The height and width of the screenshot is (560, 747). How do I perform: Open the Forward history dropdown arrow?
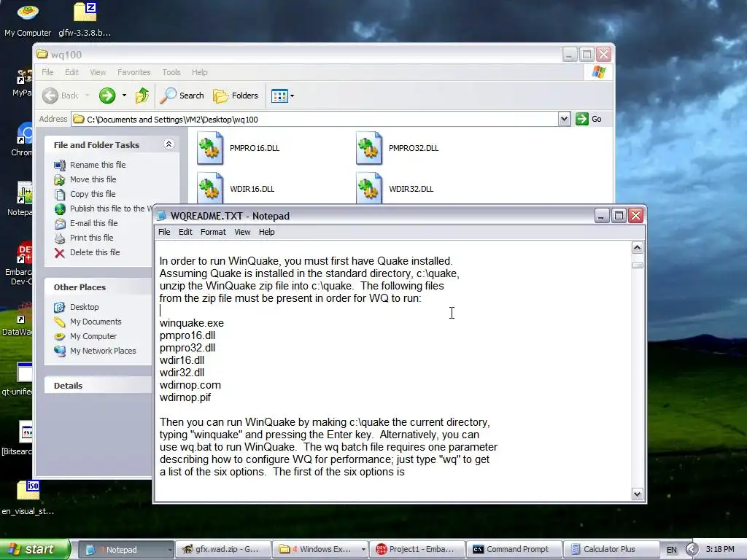point(124,96)
